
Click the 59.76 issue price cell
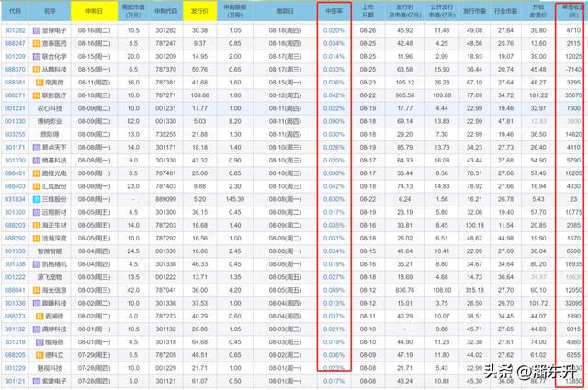point(199,70)
